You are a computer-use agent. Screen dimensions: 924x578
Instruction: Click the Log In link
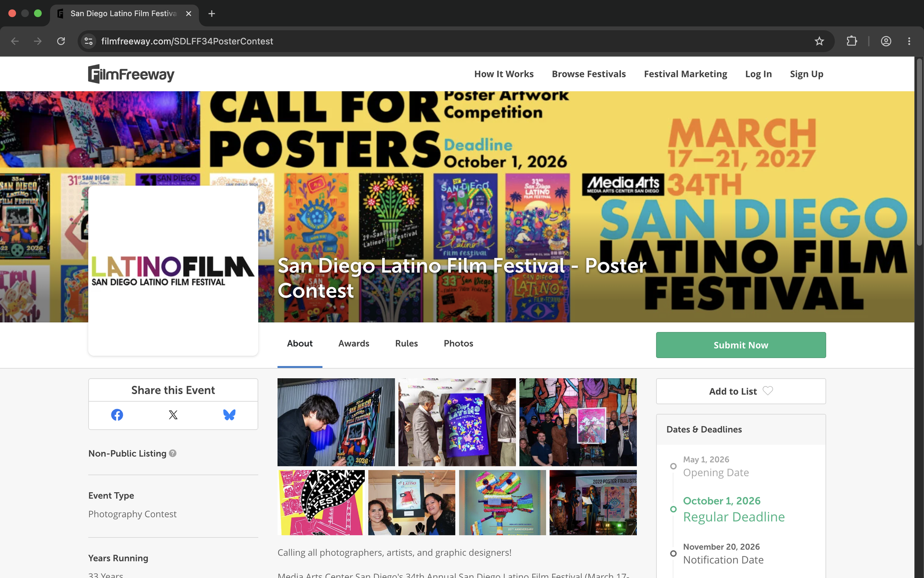[758, 74]
